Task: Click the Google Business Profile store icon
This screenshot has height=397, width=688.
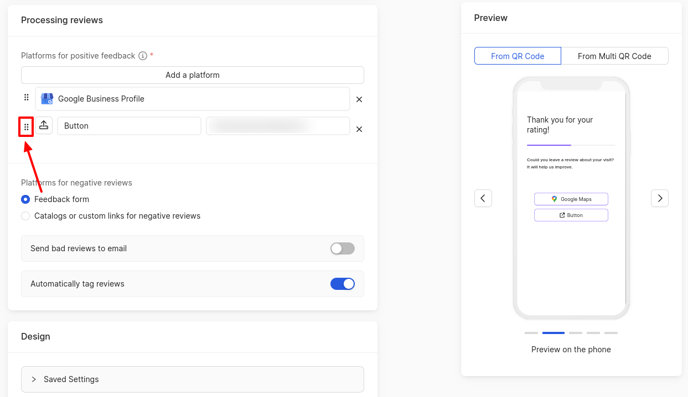Action: coord(47,99)
